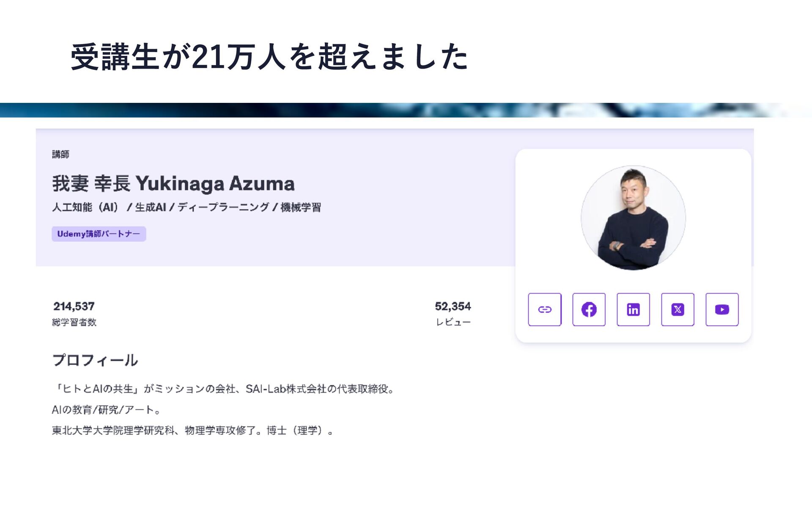This screenshot has height=508, width=812.
Task: Click the topics line starting 人工知能（AI）
Action: tap(187, 207)
